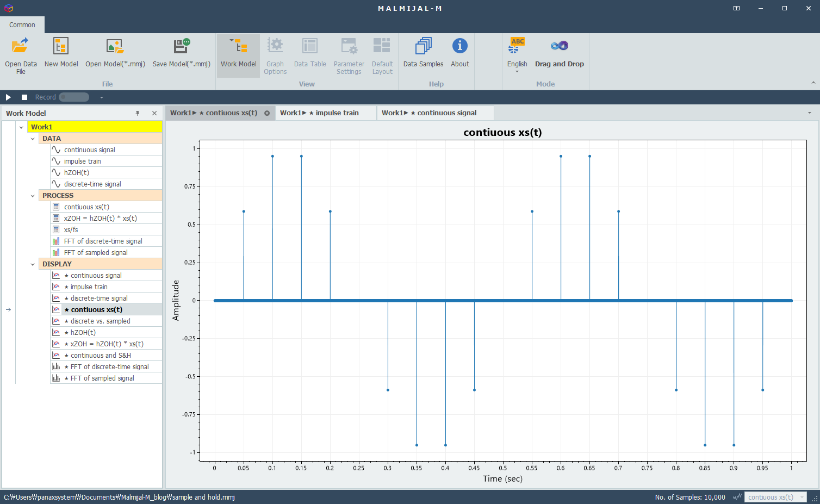Open ★ continuous and S&H display
The image size is (820, 504).
point(106,355)
